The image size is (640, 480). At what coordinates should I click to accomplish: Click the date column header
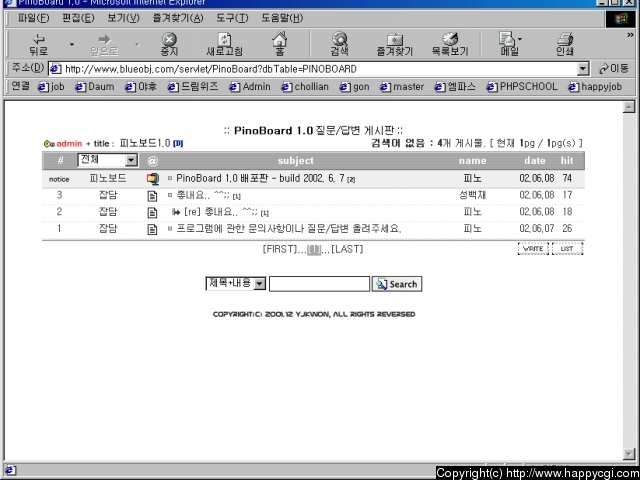tap(535, 160)
